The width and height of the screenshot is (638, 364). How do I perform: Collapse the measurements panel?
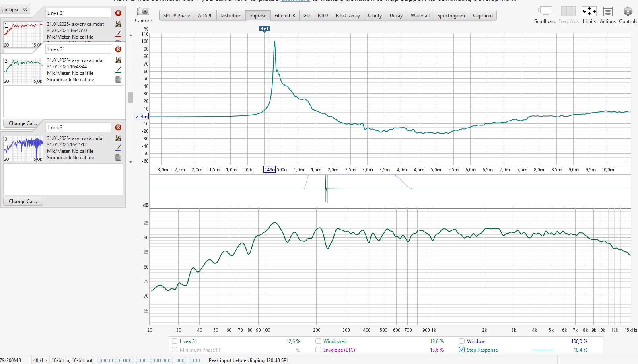coord(14,10)
